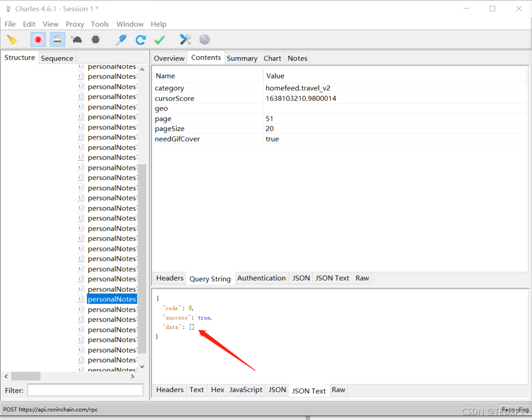Switch to the Sequence tab
The image size is (532, 420).
[x=57, y=58]
